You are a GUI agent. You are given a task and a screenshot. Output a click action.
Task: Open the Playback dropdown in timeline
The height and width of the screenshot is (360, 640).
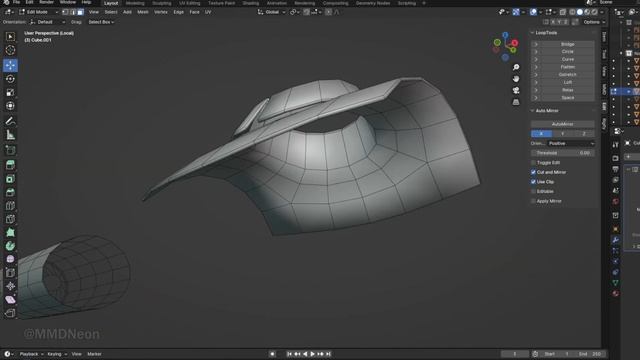31,354
